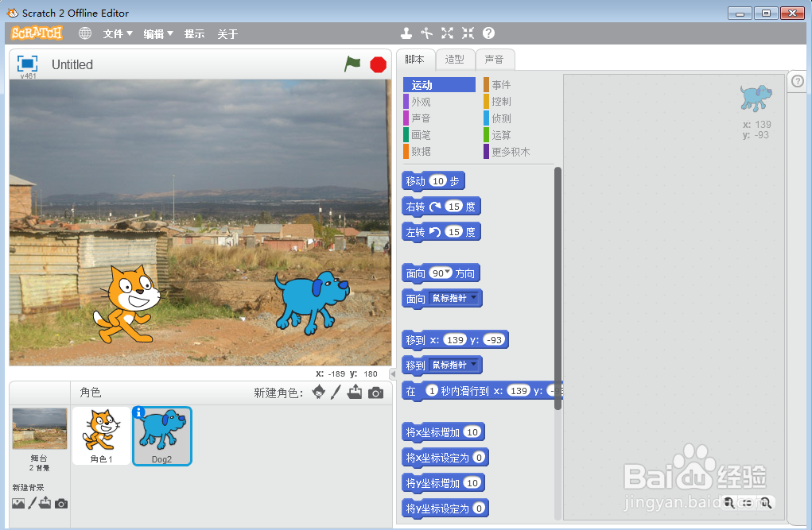
Task: Click the 提示 menu item
Action: coord(195,33)
